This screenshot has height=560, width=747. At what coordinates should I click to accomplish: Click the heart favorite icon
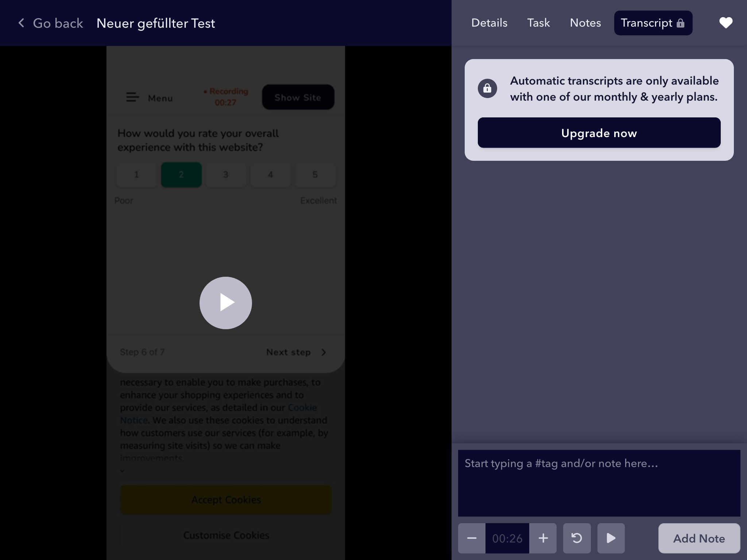click(725, 23)
